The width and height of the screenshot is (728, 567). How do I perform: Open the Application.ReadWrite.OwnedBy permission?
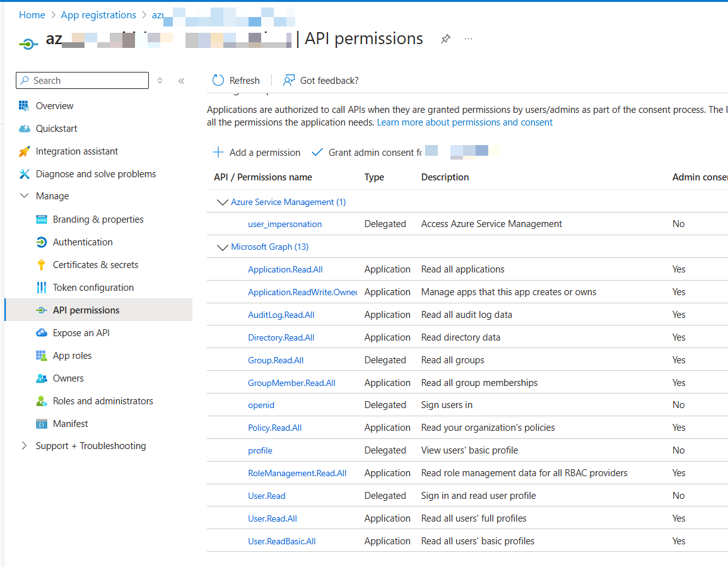[303, 292]
